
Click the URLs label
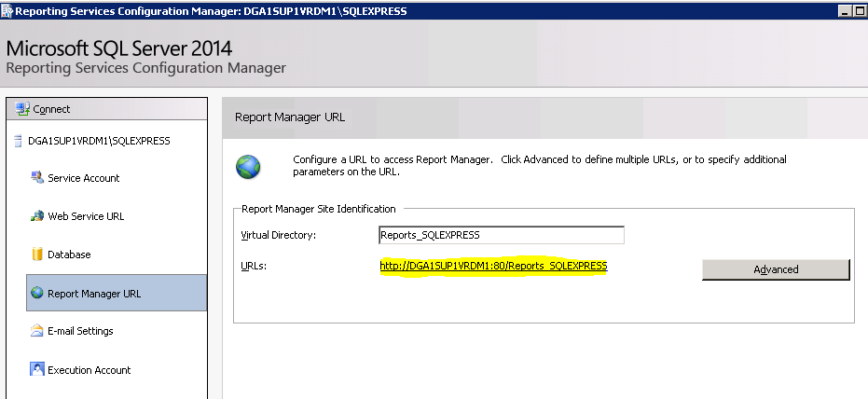pyautogui.click(x=255, y=266)
